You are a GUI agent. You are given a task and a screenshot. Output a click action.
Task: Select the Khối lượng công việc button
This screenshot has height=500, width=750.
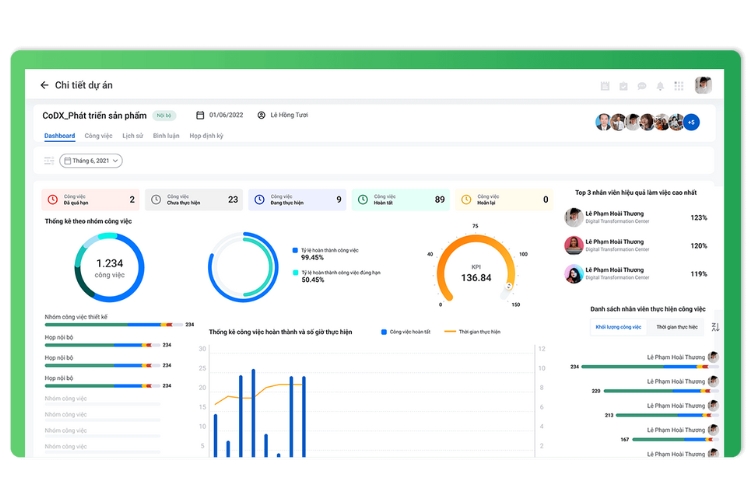pyautogui.click(x=618, y=327)
